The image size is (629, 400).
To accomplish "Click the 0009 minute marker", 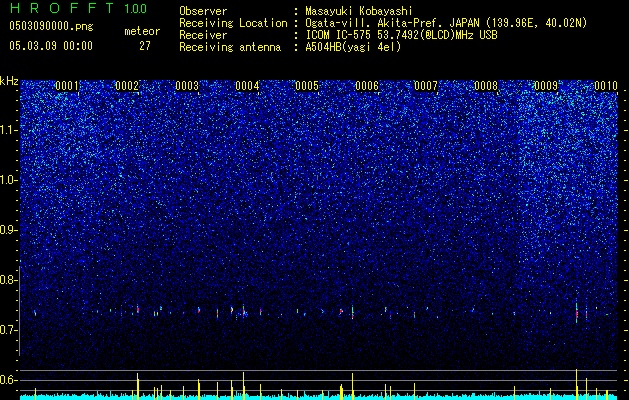I will click(x=546, y=86).
